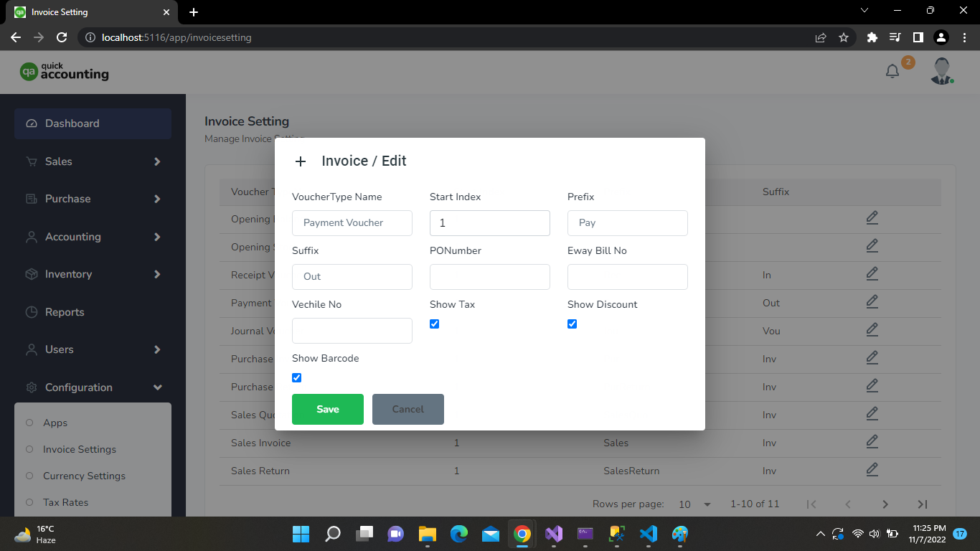Click edit pencil for Sales Invoice row

(x=872, y=441)
